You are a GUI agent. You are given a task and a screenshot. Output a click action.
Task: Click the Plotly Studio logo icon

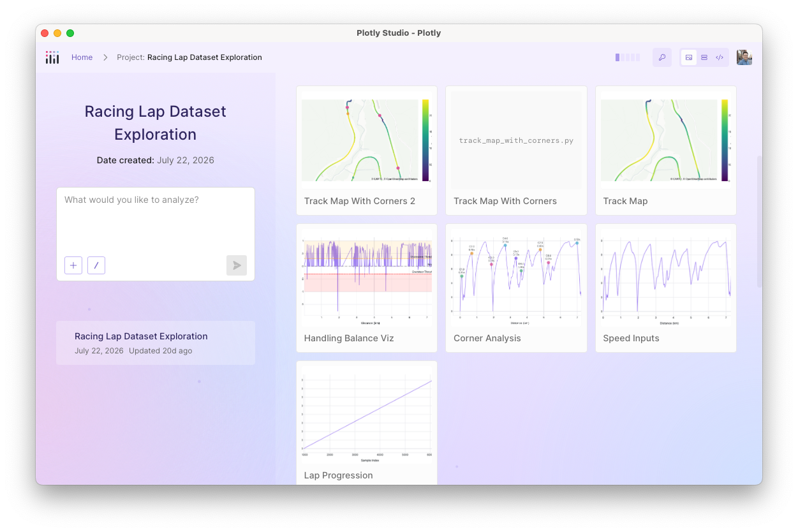52,57
